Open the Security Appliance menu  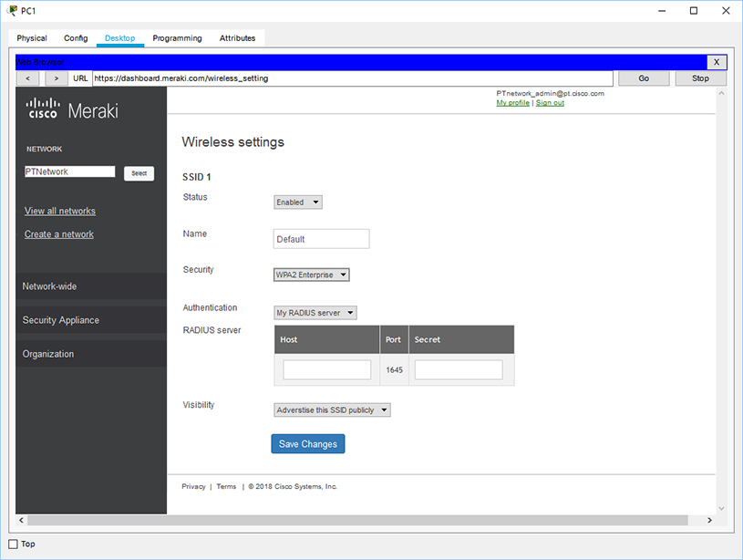(x=91, y=320)
